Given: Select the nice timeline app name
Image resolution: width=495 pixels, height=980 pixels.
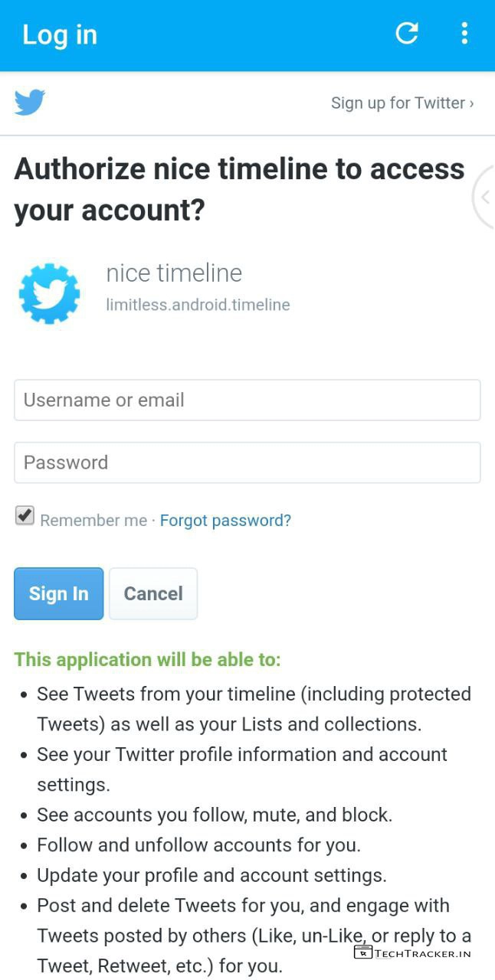Looking at the screenshot, I should click(174, 273).
